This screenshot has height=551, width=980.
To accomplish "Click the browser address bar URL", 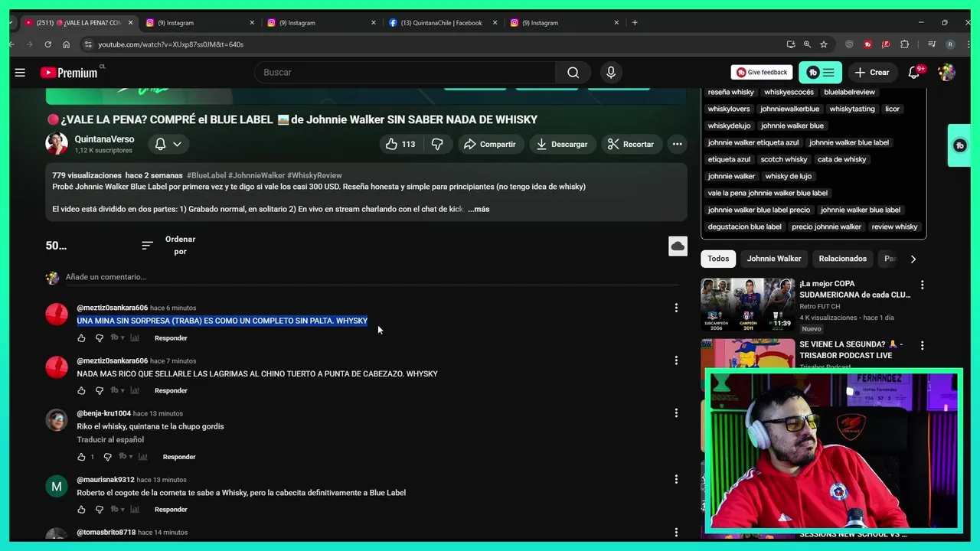I will click(171, 44).
